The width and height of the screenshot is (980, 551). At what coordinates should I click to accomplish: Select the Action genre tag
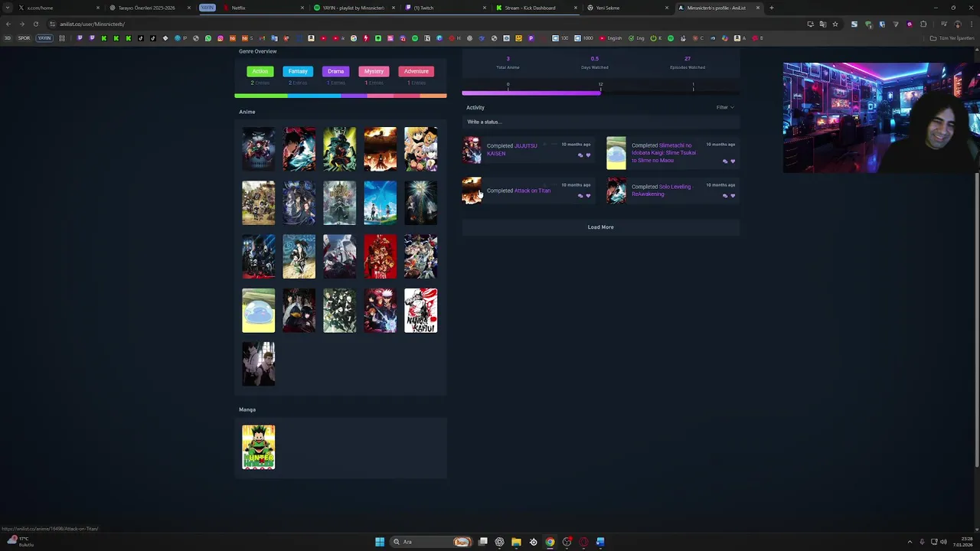[260, 71]
